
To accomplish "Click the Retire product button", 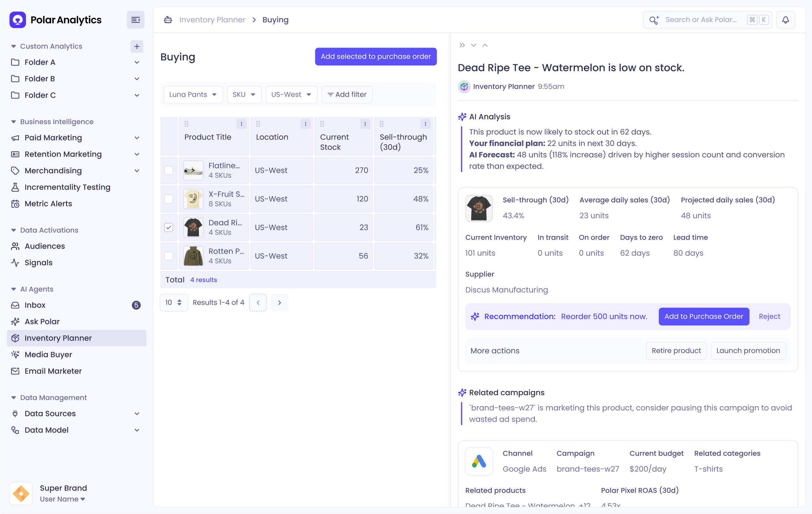I will pos(676,351).
